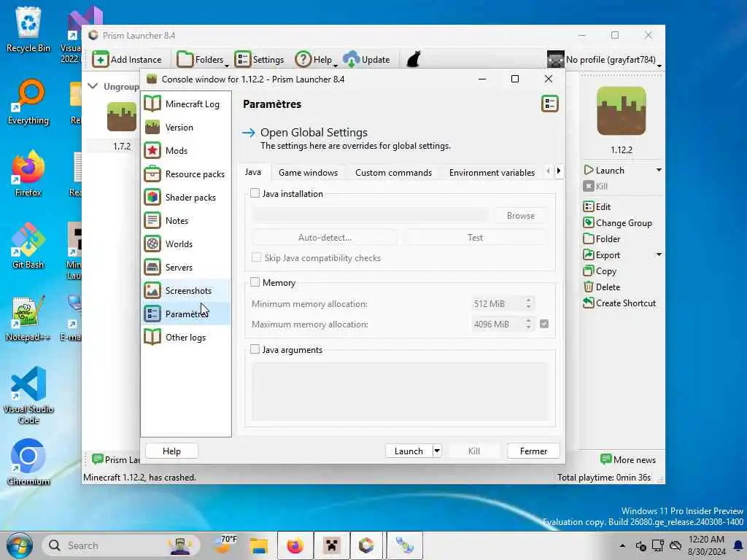This screenshot has height=560, width=747.
Task: Click the Browse button for Java path
Action: coord(520,216)
